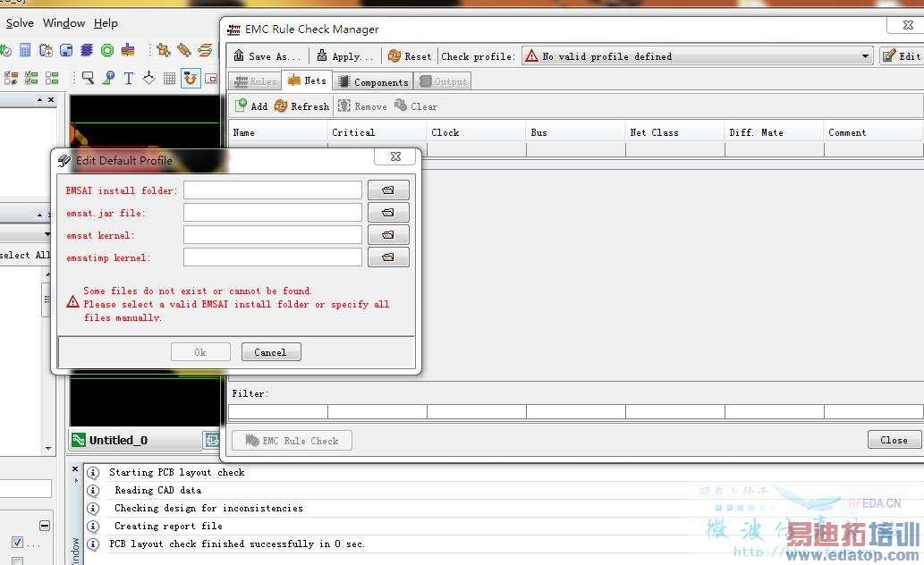Click the all-checked green list icon
Viewport: 924px width, 565px height.
32,78
